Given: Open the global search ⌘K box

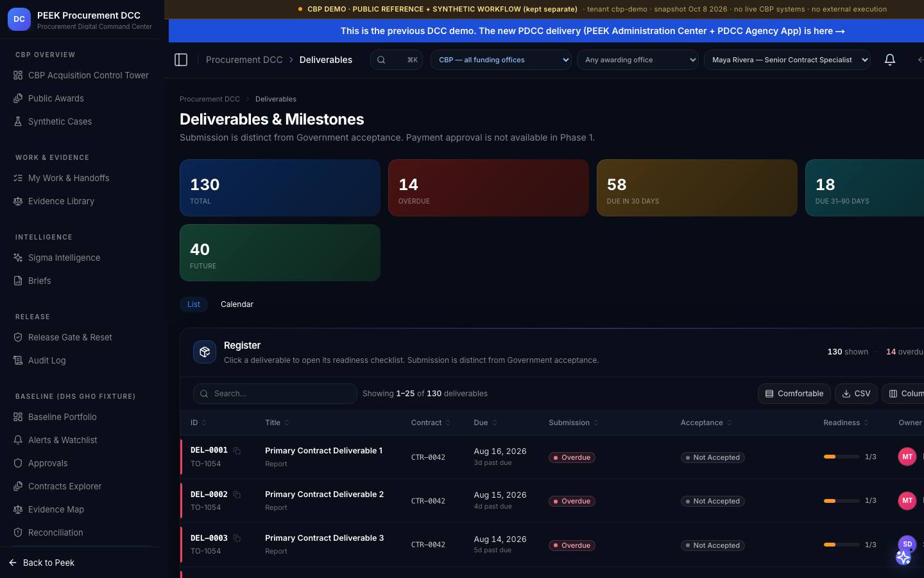Looking at the screenshot, I should point(397,60).
